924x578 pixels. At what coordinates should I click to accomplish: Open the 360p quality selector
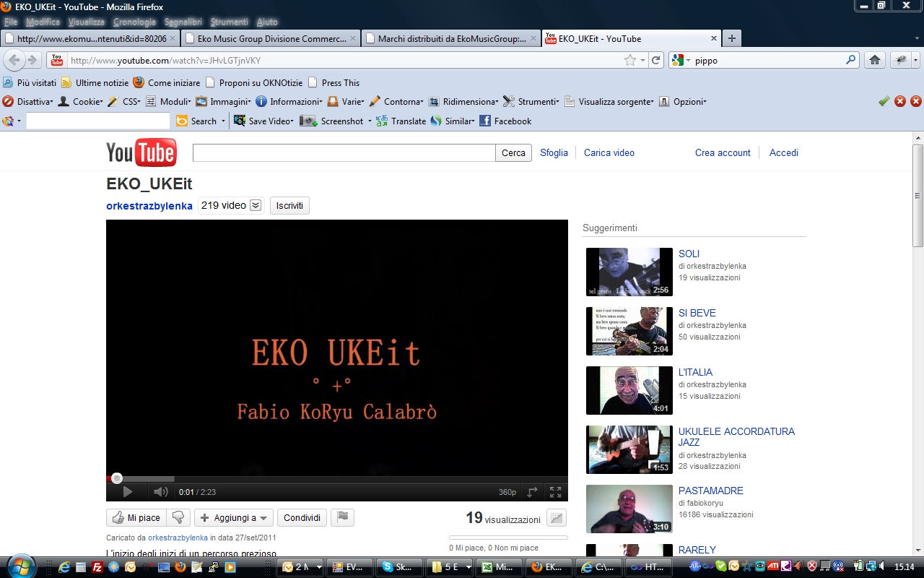tap(507, 492)
